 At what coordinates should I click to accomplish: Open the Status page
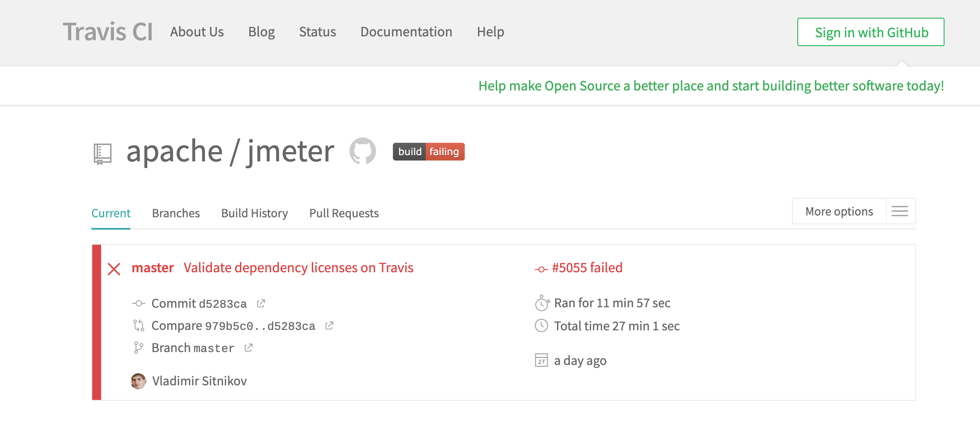[318, 32]
